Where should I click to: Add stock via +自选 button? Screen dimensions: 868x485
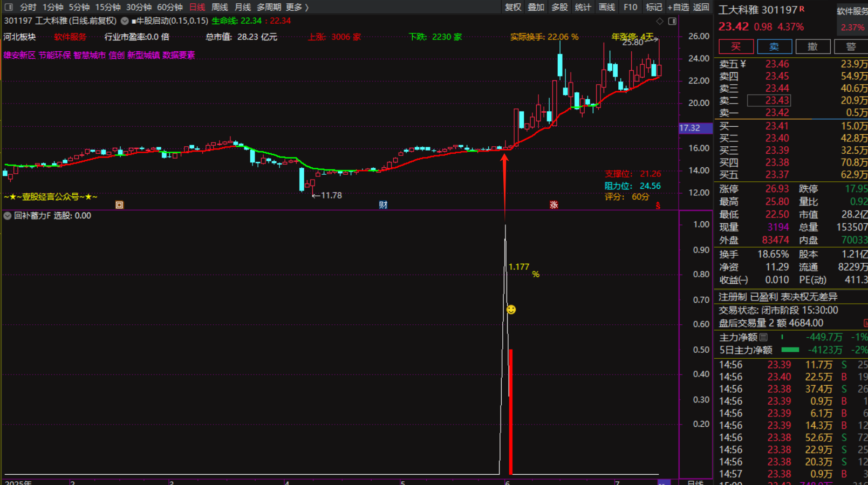click(x=678, y=7)
